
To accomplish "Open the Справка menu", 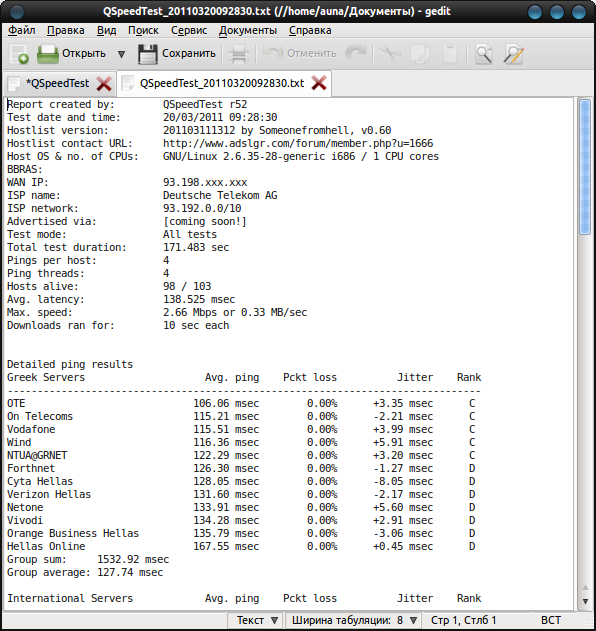I will coord(310,30).
